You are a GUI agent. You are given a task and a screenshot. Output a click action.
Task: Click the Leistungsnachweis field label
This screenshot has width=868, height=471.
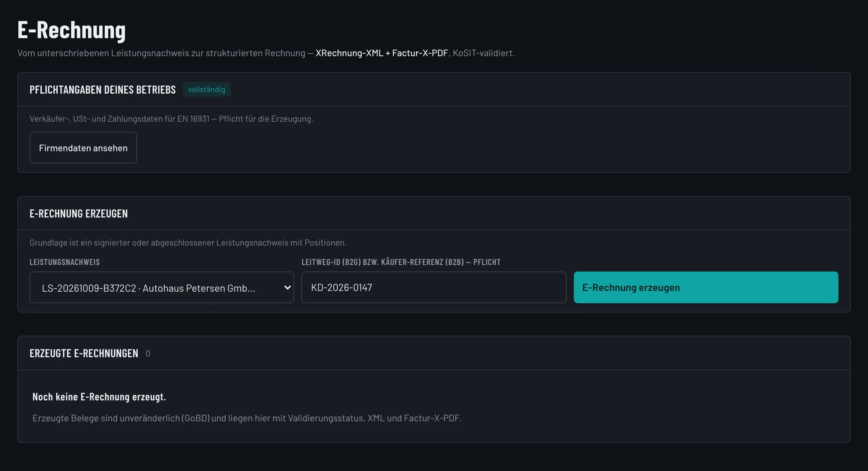[65, 262]
